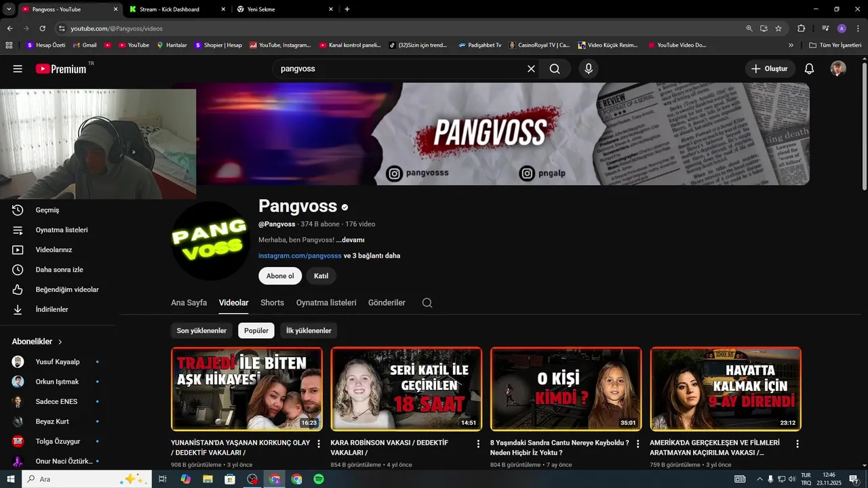
Task: Open the Haritalar bookmark in bookmarks bar
Action: [x=172, y=45]
